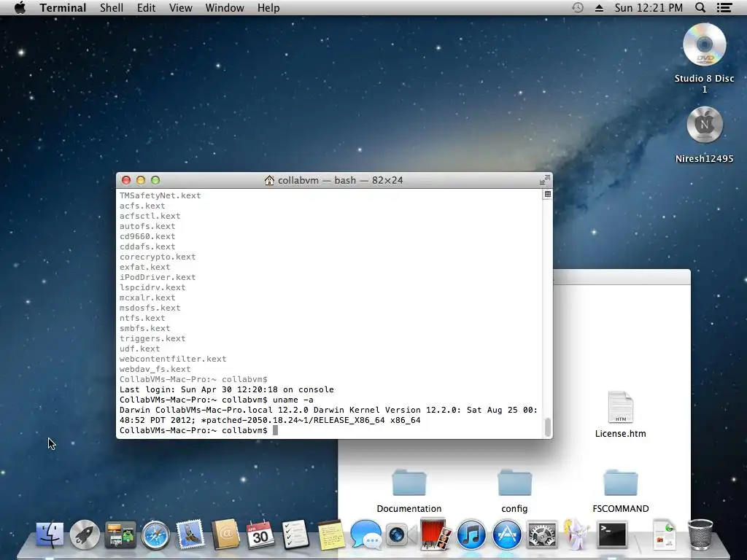The height and width of the screenshot is (560, 747).
Task: Select the config folder in Finder window
Action: coord(514,483)
